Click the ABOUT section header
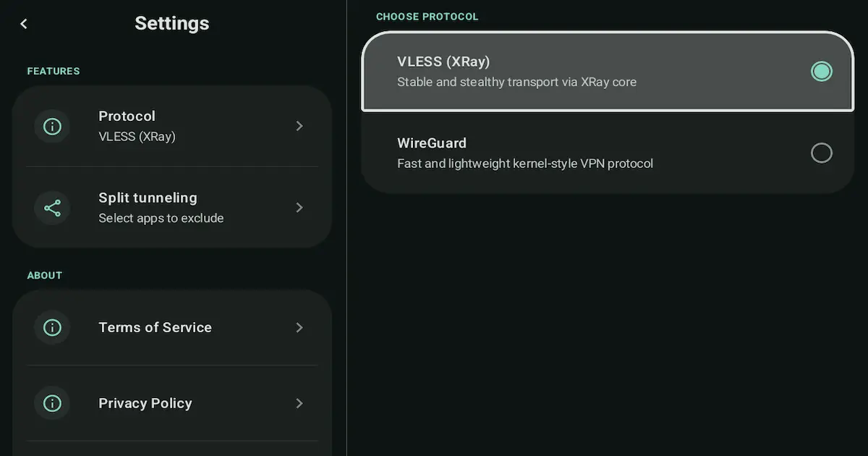This screenshot has width=868, height=456. tap(44, 275)
